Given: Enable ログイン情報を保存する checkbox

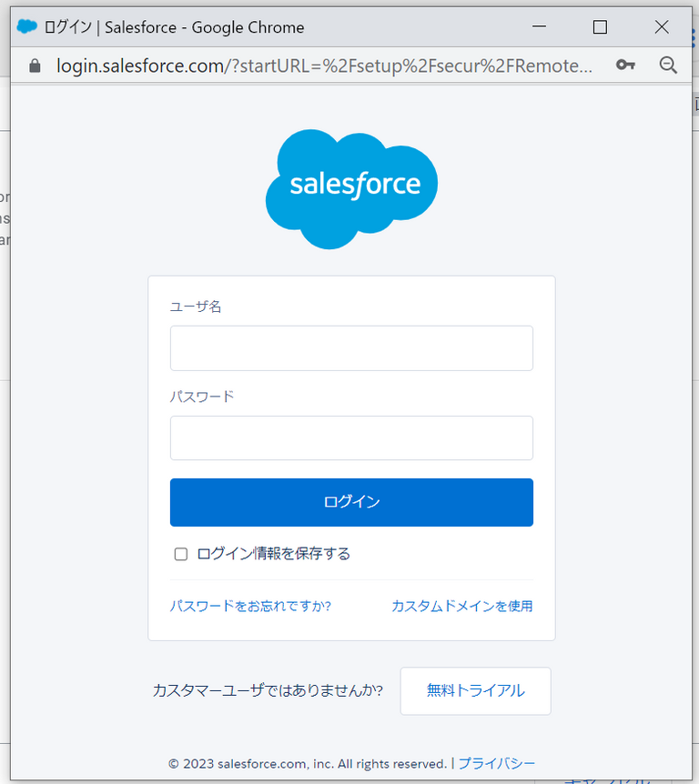Looking at the screenshot, I should 180,554.
